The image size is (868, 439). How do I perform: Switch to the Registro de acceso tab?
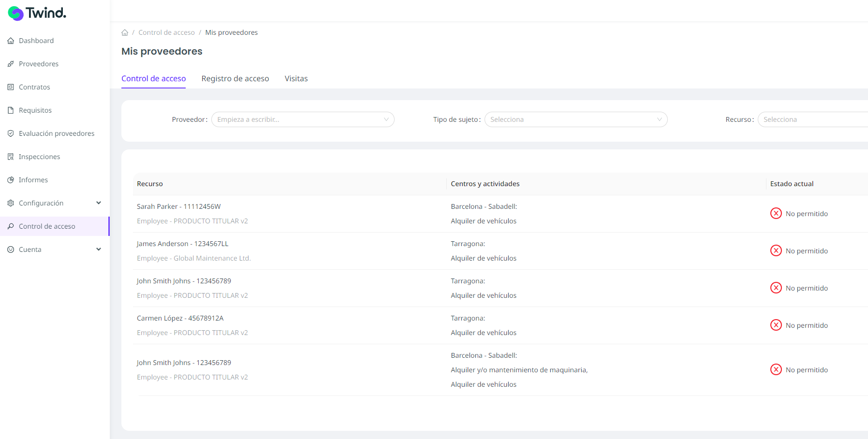(x=235, y=78)
